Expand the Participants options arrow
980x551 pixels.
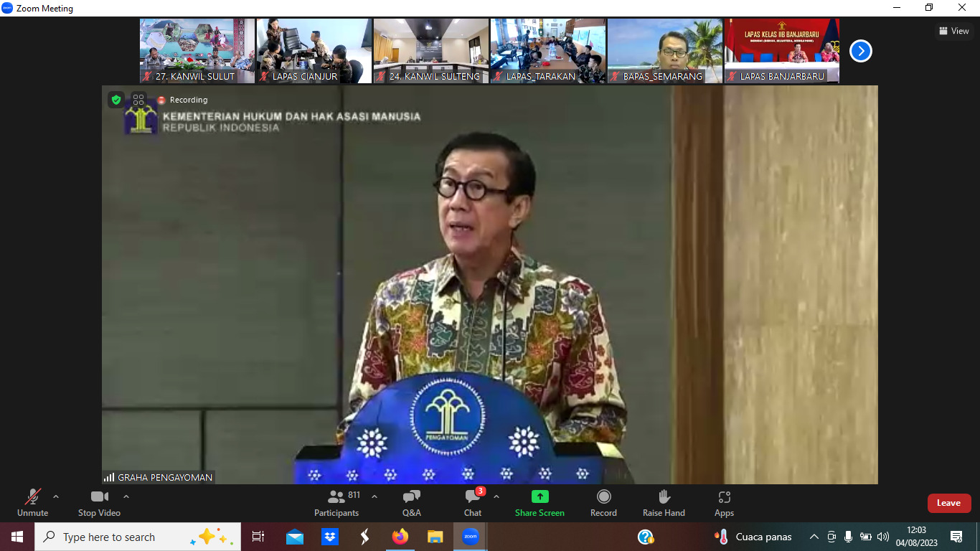click(374, 496)
